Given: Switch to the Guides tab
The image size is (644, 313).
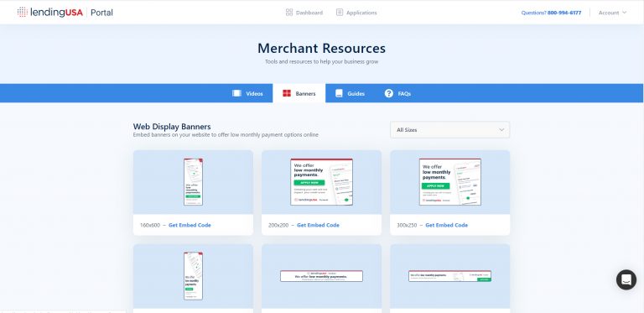Looking at the screenshot, I should click(350, 93).
